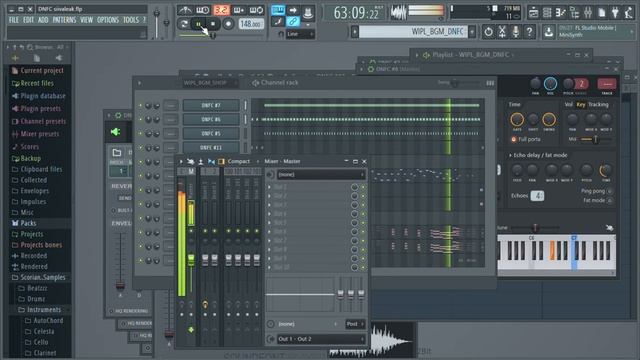The width and height of the screenshot is (640, 360).
Task: Open the mixer output dropdown Out 1 - Out 2
Action: tap(321, 339)
